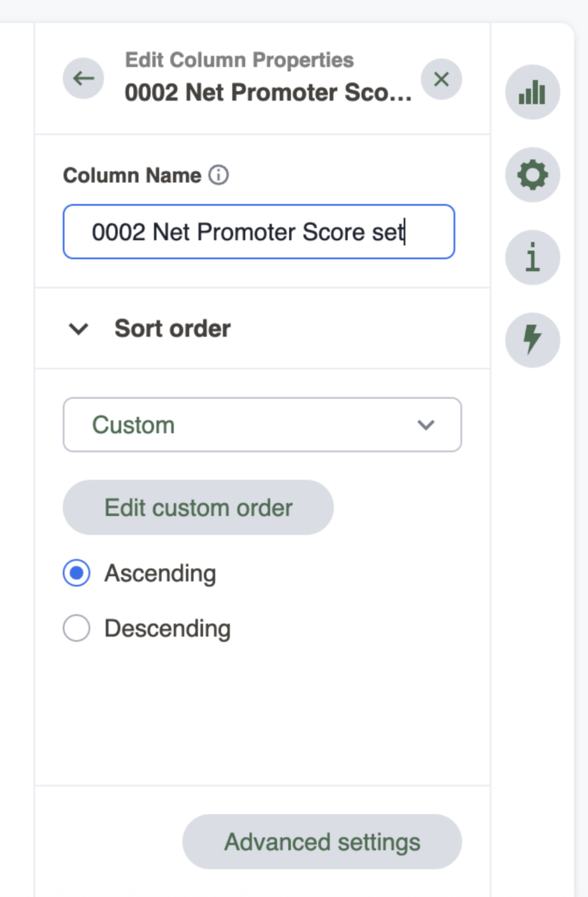Click the info 'i' sidebar icon
588x897 pixels.
(532, 258)
